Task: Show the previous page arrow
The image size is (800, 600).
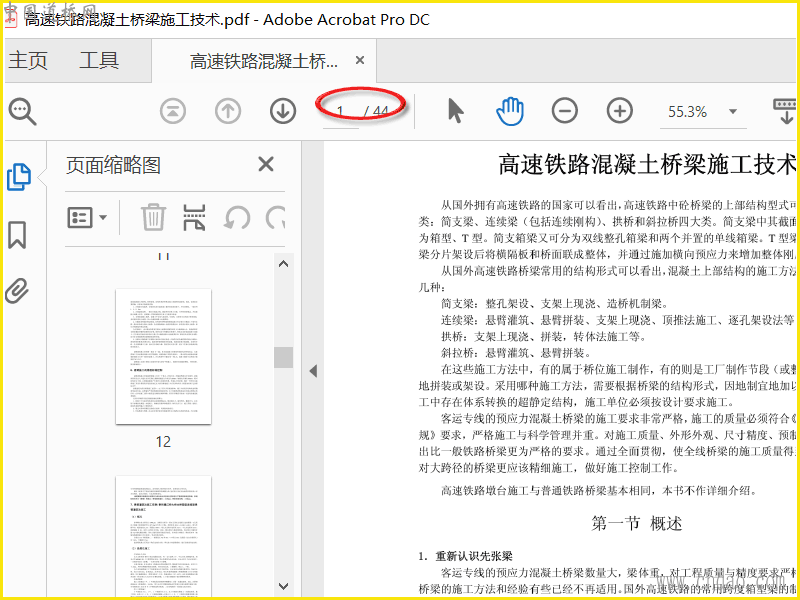Action: [228, 111]
